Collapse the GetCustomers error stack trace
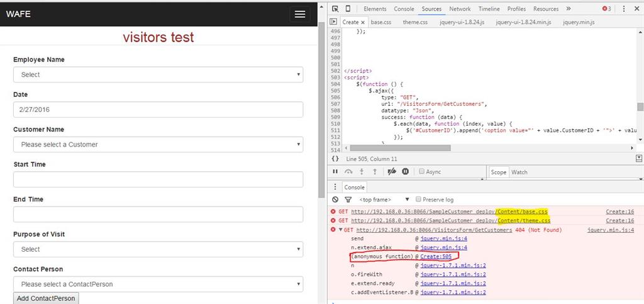Viewport: 644px width, 304px height. pos(340,230)
